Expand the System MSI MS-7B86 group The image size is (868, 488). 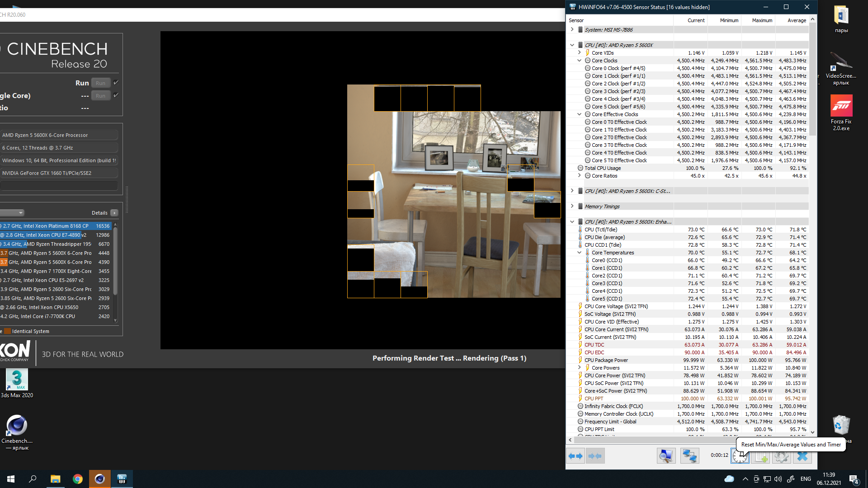click(x=572, y=30)
